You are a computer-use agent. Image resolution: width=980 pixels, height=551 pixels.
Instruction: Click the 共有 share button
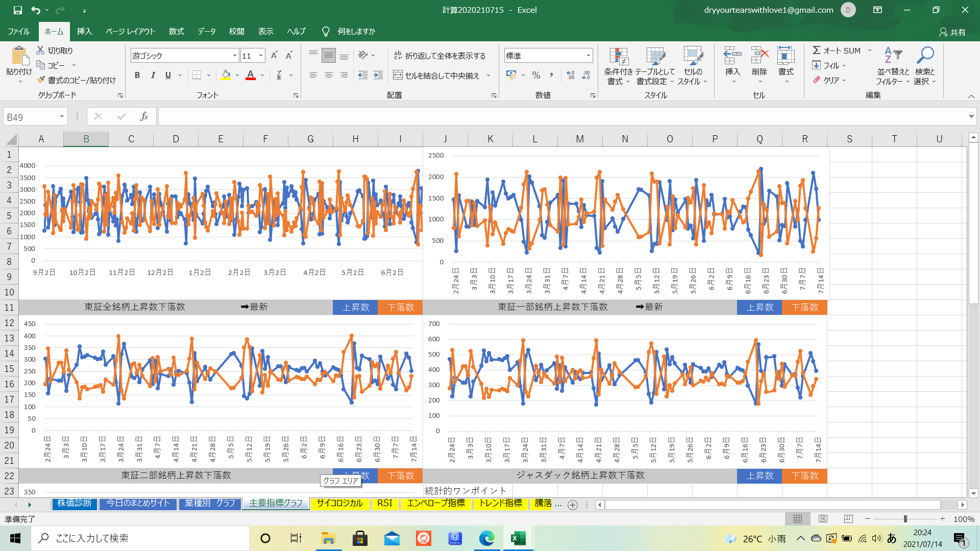(x=952, y=32)
